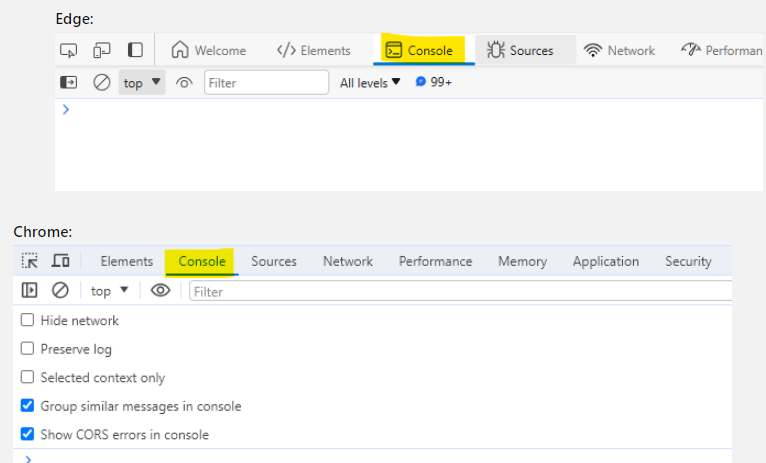The image size is (766, 463).
Task: Open Chrome Elements tab
Action: [x=127, y=261]
